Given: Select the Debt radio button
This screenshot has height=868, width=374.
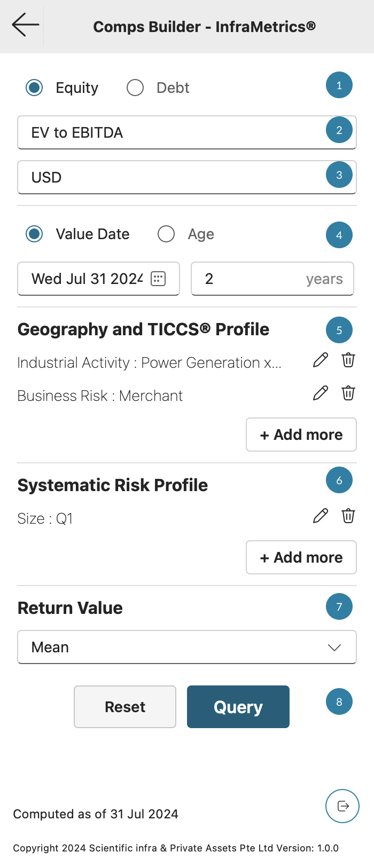Looking at the screenshot, I should [x=135, y=88].
